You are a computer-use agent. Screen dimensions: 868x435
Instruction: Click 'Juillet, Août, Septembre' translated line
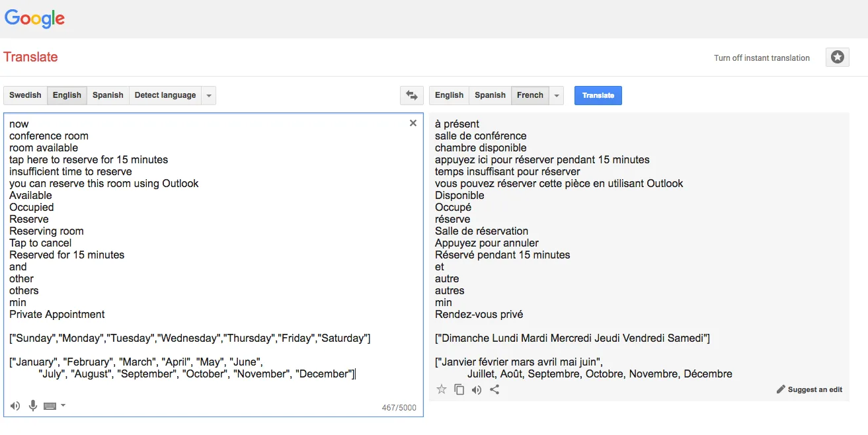click(x=600, y=374)
